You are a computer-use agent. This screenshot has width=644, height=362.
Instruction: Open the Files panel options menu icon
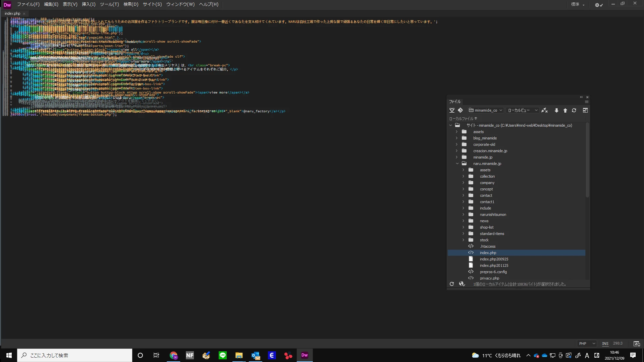[586, 102]
